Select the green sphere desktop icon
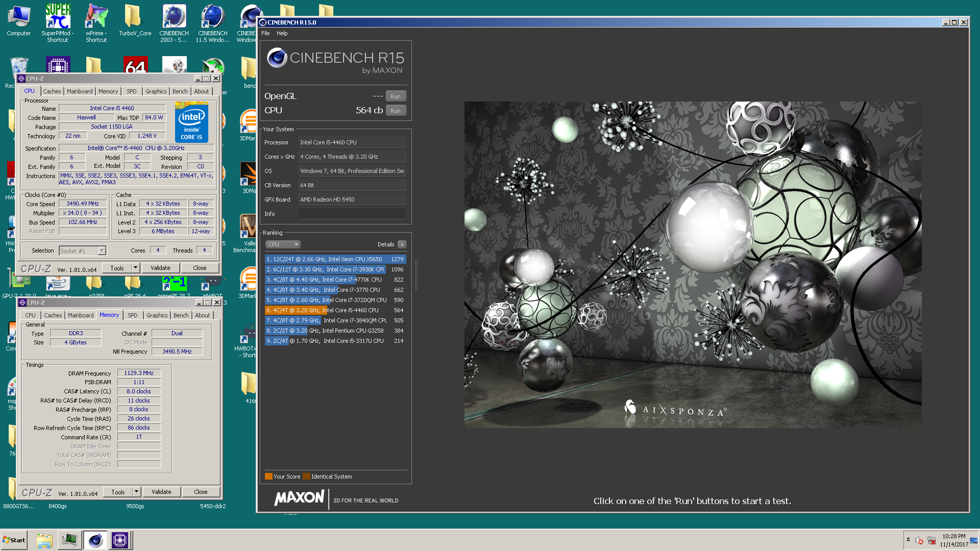 click(x=213, y=66)
